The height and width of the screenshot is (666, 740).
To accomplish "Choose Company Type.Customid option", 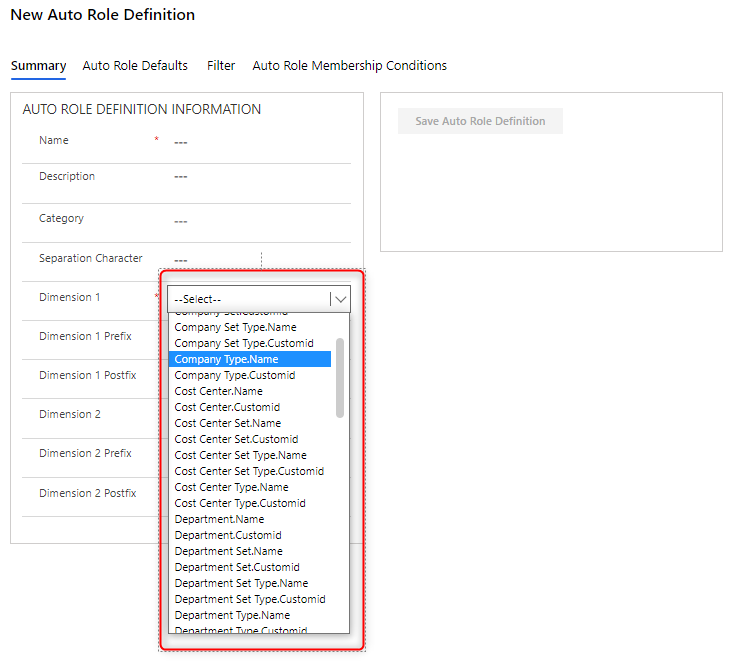I will pyautogui.click(x=234, y=375).
